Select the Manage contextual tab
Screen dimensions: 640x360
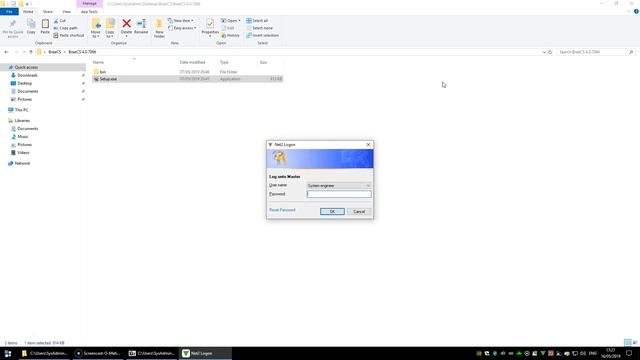(89, 4)
